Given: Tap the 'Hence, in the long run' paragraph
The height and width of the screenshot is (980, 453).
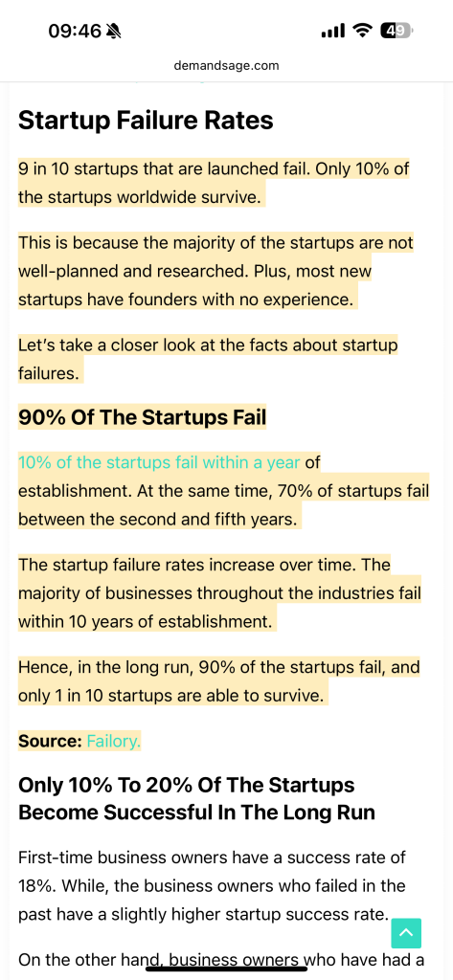Looking at the screenshot, I should click(x=219, y=681).
